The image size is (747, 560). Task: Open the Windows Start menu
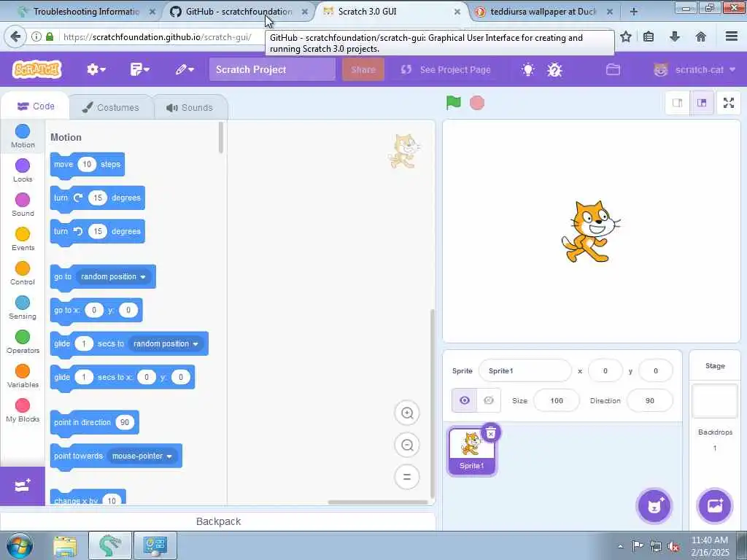[x=20, y=545]
